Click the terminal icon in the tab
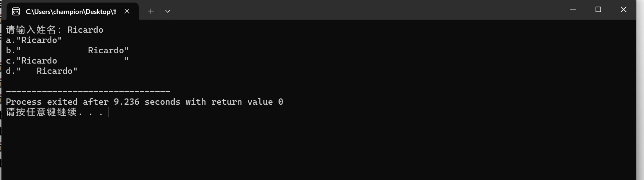644x180 pixels. point(16,12)
